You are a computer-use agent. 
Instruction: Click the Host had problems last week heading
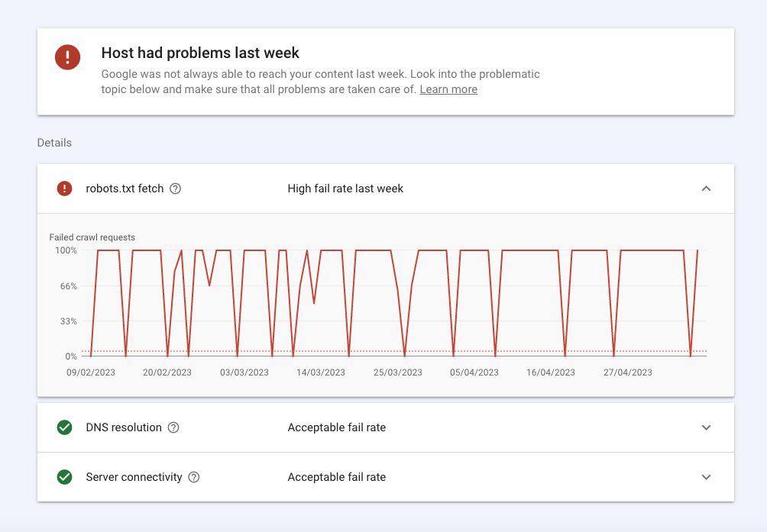200,53
